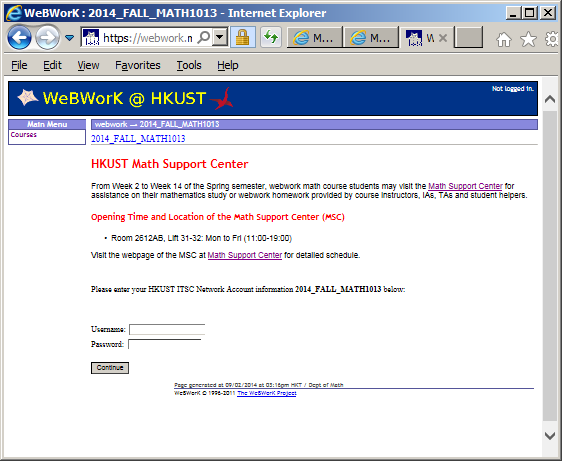
Task: Click the Home icon
Action: coord(504,39)
